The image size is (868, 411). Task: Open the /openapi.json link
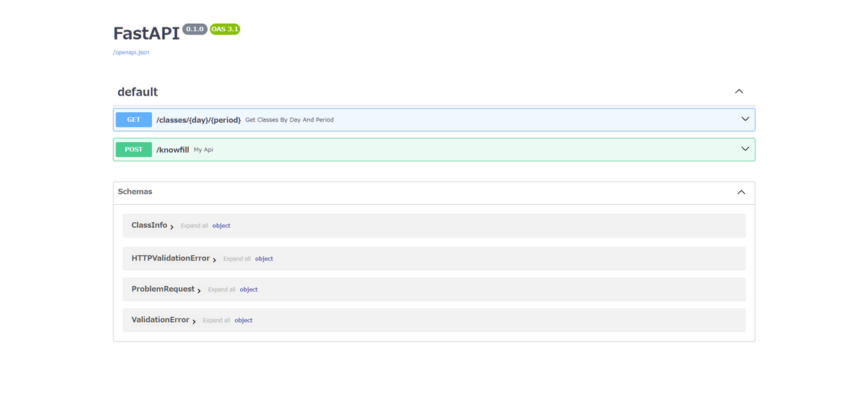tap(131, 52)
